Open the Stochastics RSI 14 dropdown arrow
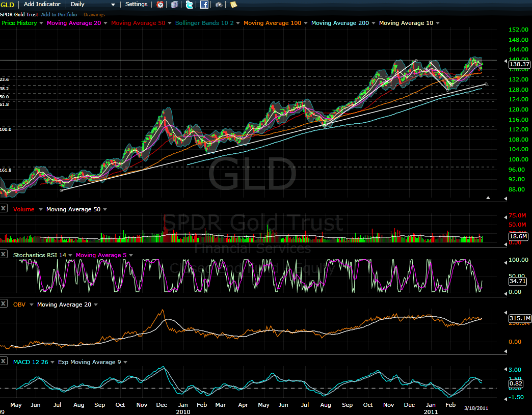Image resolution: width=532 pixels, height=415 pixels. [70, 255]
